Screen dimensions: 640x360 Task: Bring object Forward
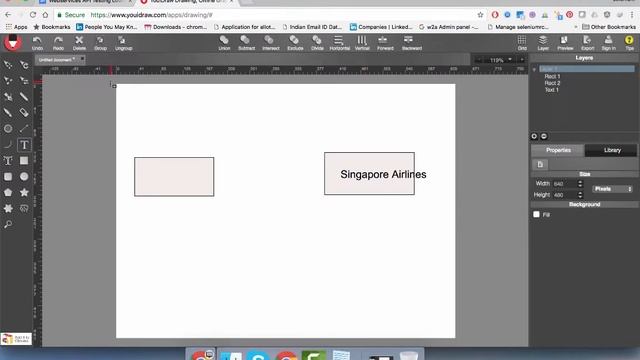[385, 43]
